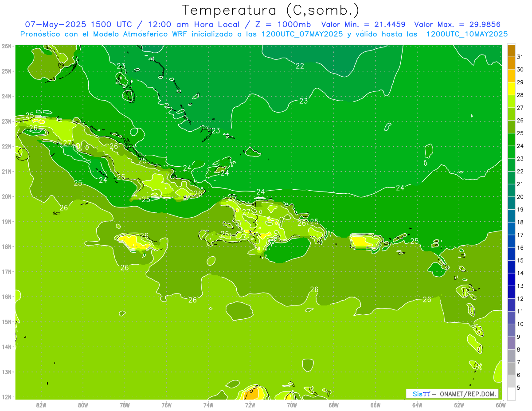Click the 66W longitude label
This screenshot has width=532, height=411.
coord(376,405)
